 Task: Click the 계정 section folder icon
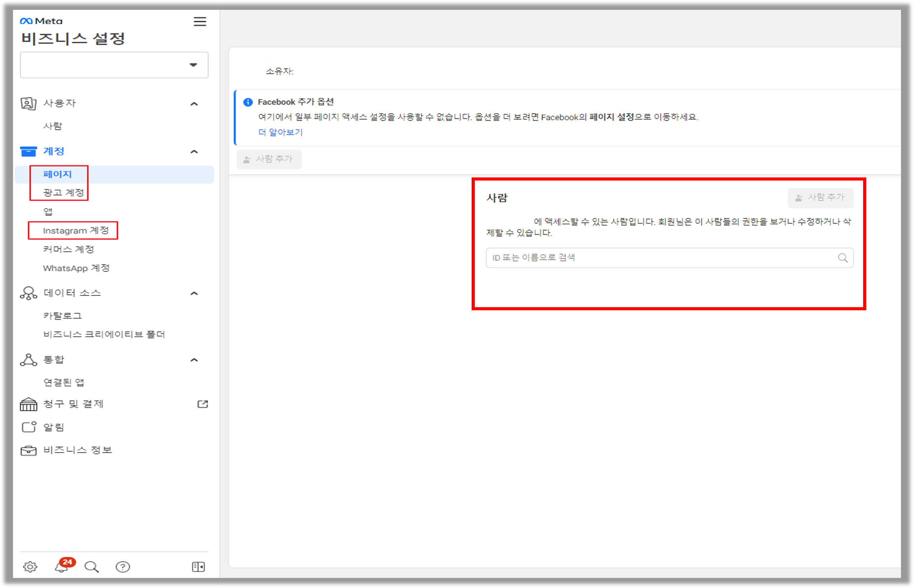coord(28,151)
